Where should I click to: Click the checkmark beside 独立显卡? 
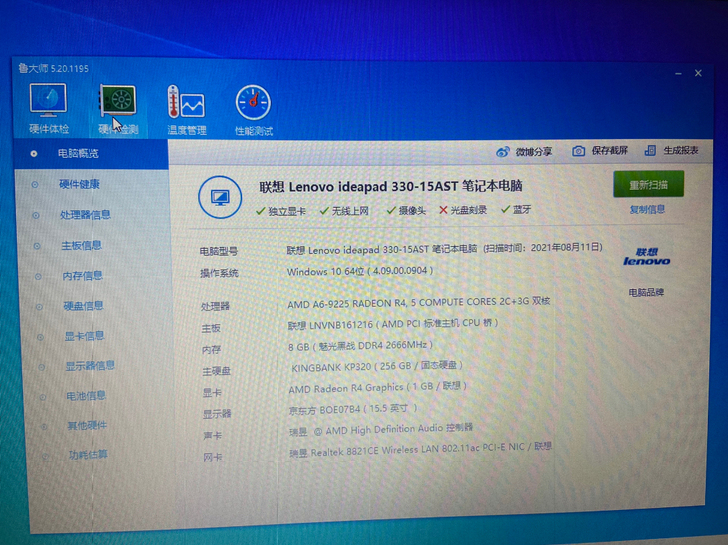pos(260,211)
